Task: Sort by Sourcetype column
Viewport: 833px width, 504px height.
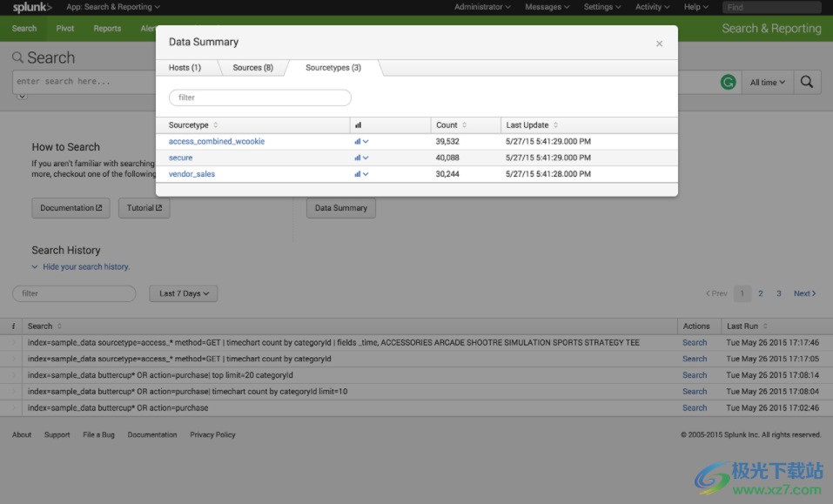Action: click(x=193, y=125)
